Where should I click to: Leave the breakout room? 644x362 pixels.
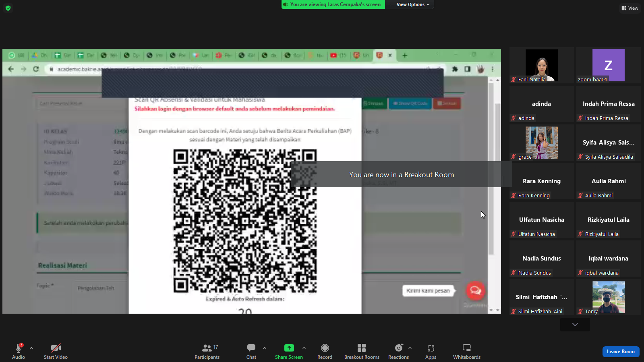coord(621,352)
